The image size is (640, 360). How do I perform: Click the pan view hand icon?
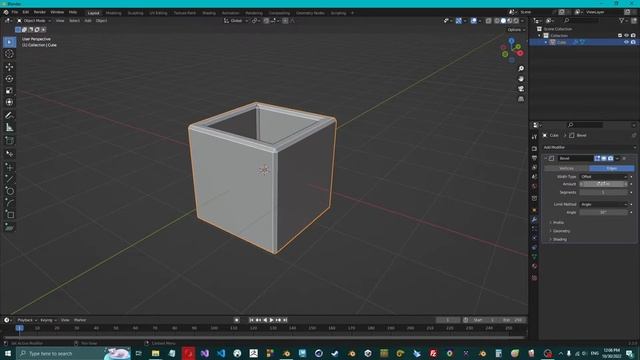(521, 79)
